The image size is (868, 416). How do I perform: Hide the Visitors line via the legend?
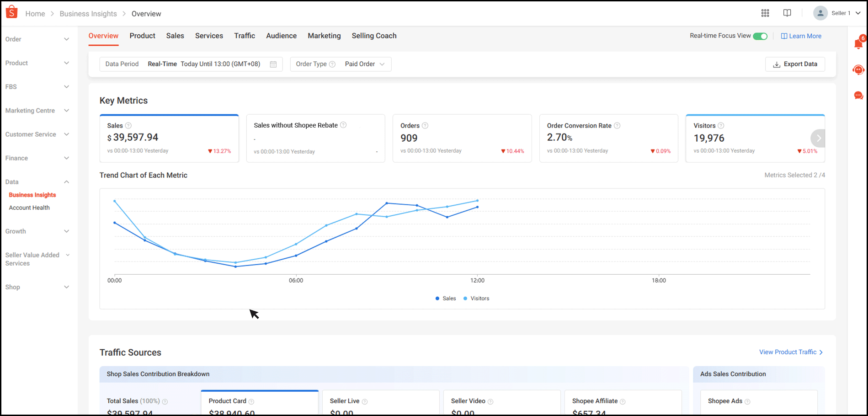click(476, 298)
